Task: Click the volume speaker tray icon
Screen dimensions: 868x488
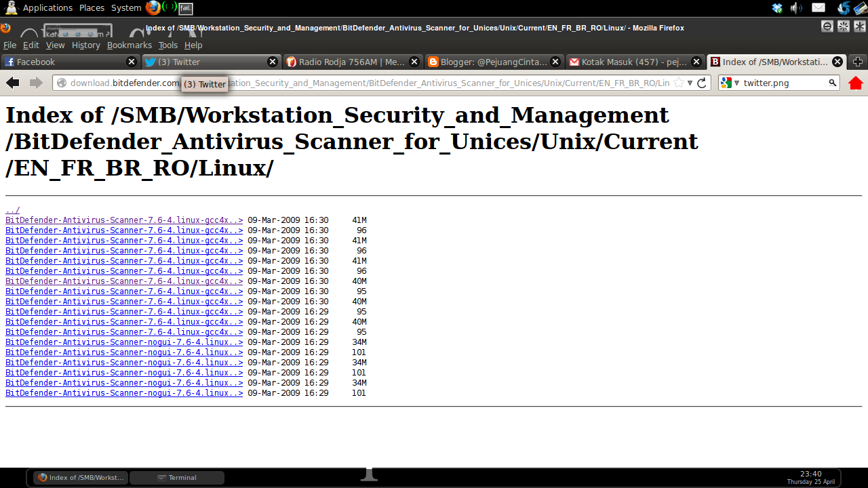Action: [x=797, y=8]
